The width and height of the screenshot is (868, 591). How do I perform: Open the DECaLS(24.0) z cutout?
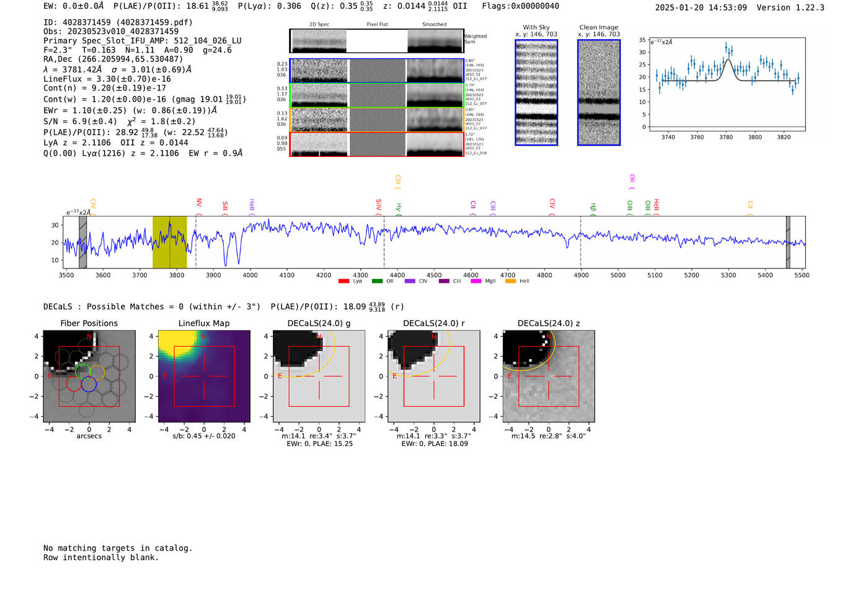pyautogui.click(x=549, y=376)
